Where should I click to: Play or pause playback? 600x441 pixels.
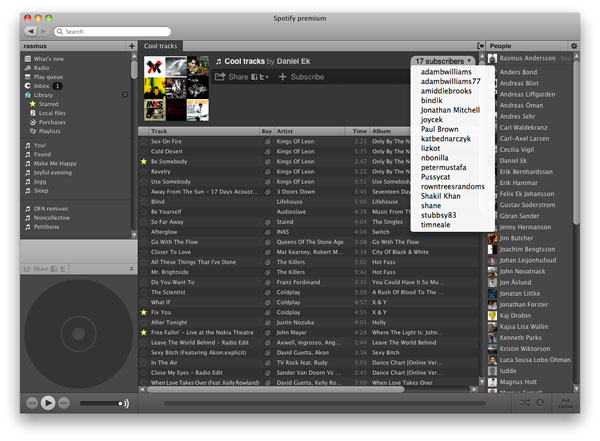(x=48, y=403)
